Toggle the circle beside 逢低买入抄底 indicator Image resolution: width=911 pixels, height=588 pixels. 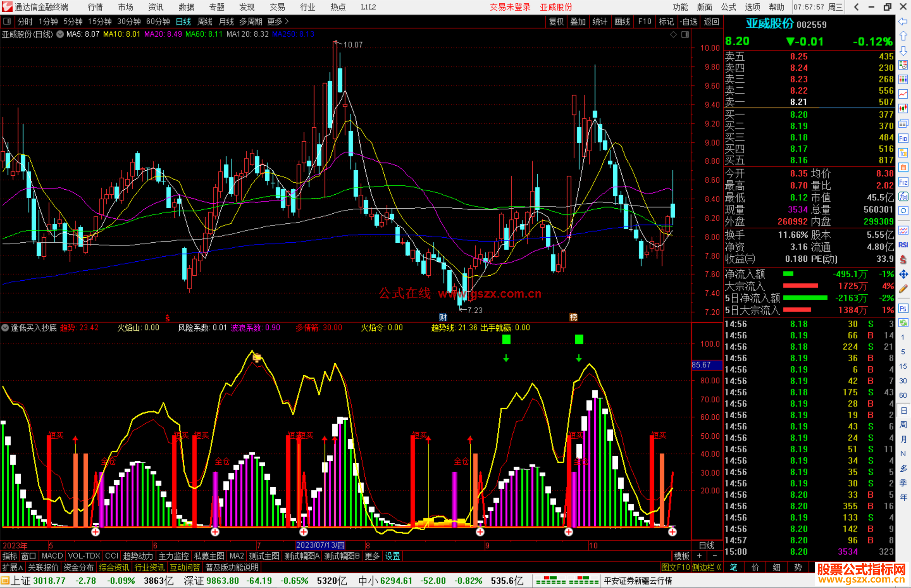point(5,328)
